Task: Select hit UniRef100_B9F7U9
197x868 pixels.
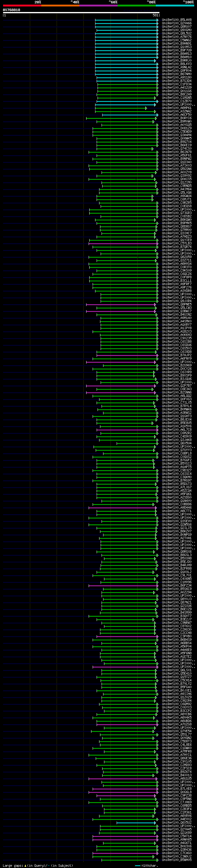Action: click(x=176, y=50)
